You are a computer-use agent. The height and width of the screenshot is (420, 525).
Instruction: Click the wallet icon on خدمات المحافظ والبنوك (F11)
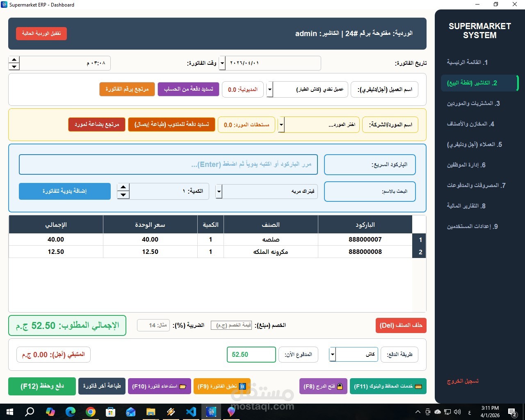pyautogui.click(x=418, y=386)
